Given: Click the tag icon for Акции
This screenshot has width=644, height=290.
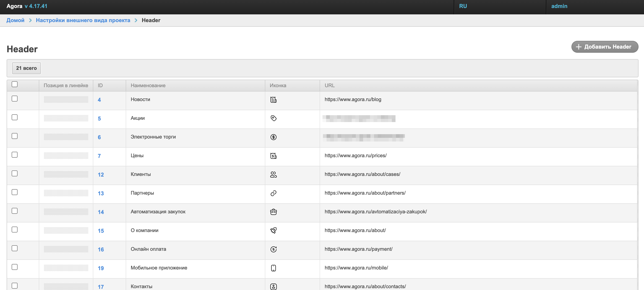Looking at the screenshot, I should click(x=273, y=118).
